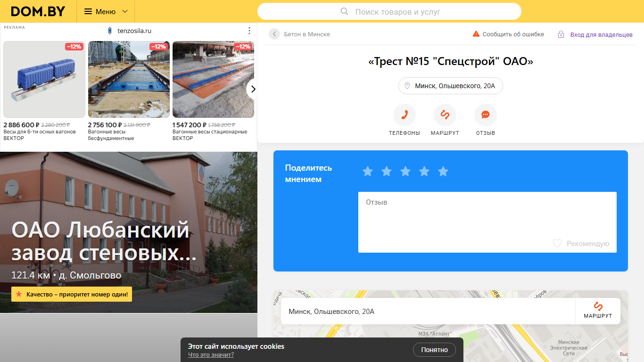Rate five stars in review box

coord(443,171)
